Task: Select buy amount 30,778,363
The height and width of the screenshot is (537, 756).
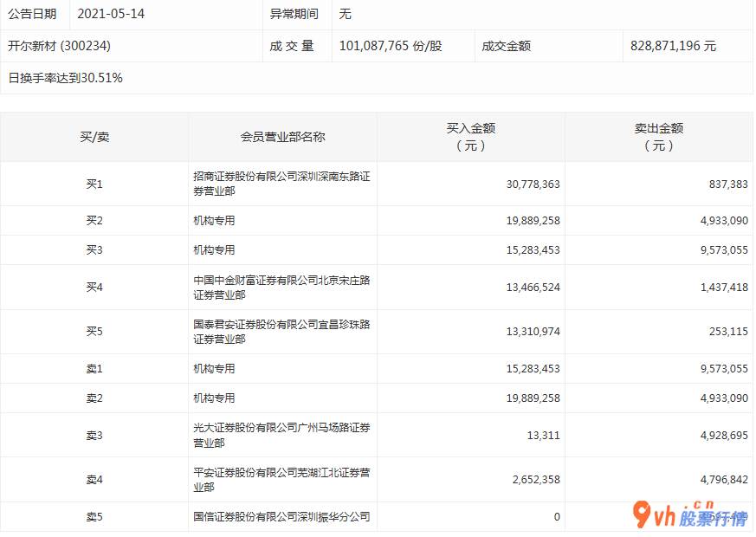Action: [533, 184]
